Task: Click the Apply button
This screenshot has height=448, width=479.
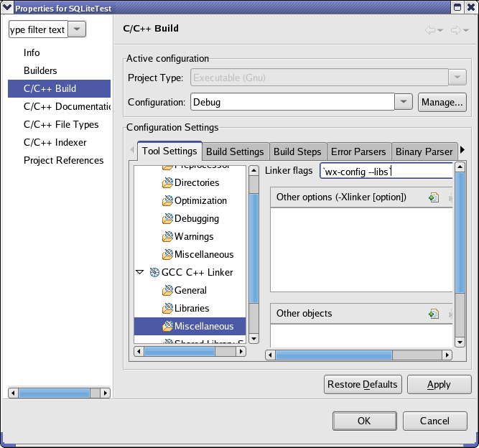Action: tap(439, 384)
